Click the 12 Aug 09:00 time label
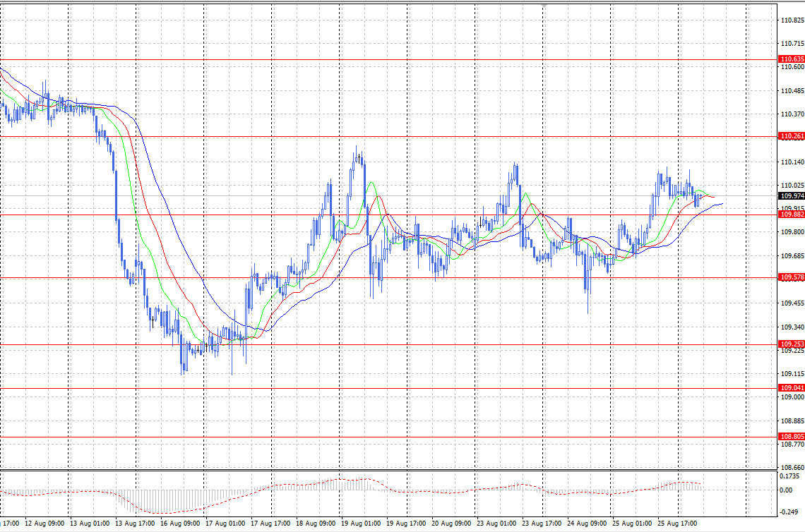Viewport: 805px width, 532px height. point(44,524)
